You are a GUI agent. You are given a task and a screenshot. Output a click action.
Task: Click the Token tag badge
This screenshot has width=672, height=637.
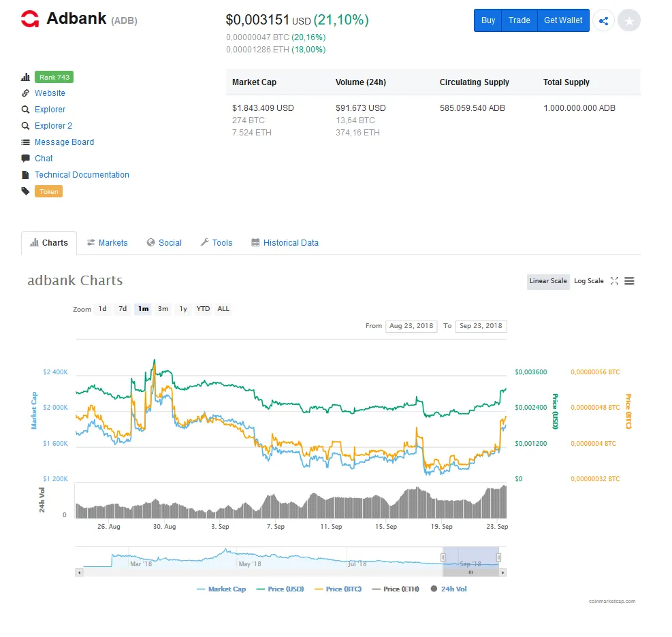pos(49,191)
